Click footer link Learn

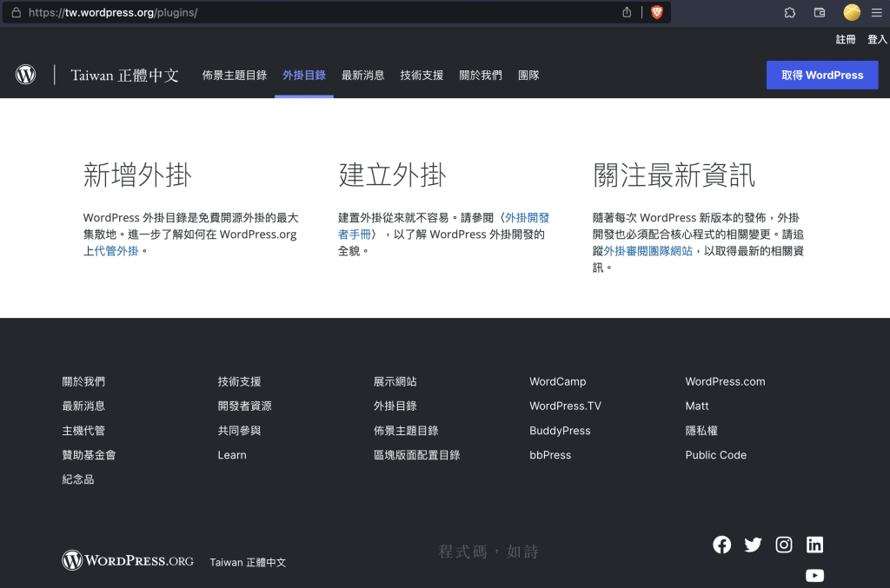(232, 455)
